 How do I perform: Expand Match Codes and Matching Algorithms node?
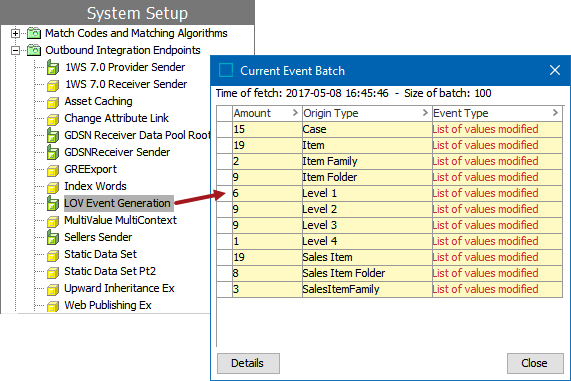[15, 34]
